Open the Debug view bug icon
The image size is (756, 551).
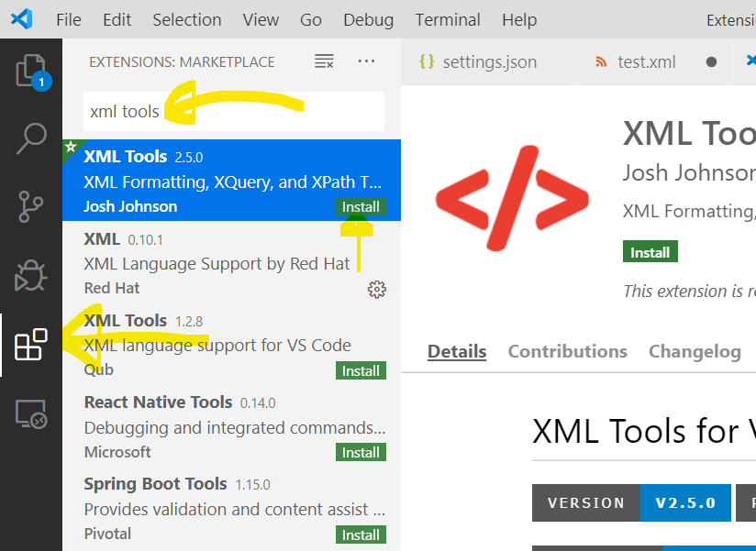tap(31, 275)
